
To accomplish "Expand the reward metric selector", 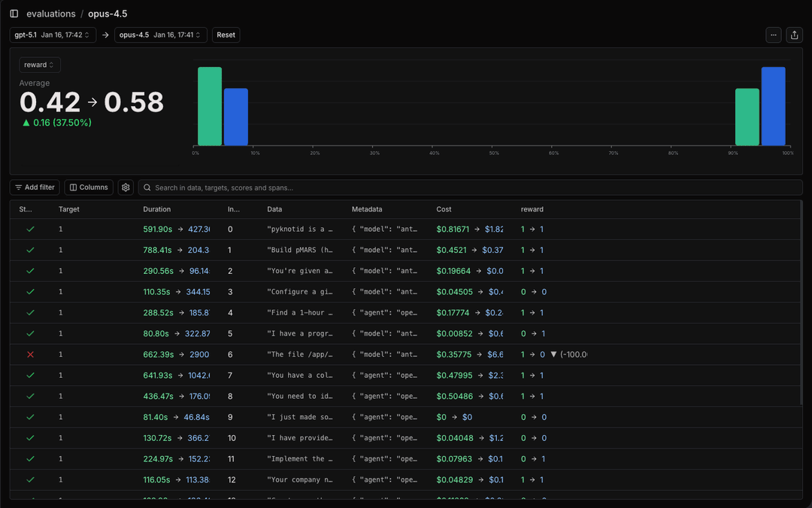I will pos(40,65).
